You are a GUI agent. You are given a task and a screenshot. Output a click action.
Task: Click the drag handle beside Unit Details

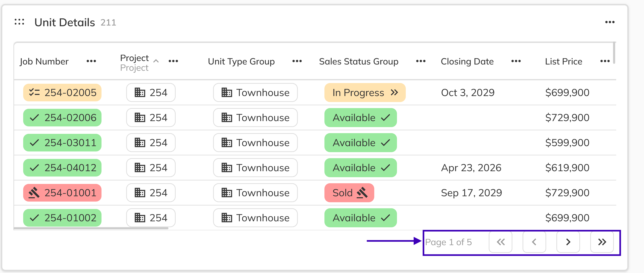pyautogui.click(x=19, y=22)
